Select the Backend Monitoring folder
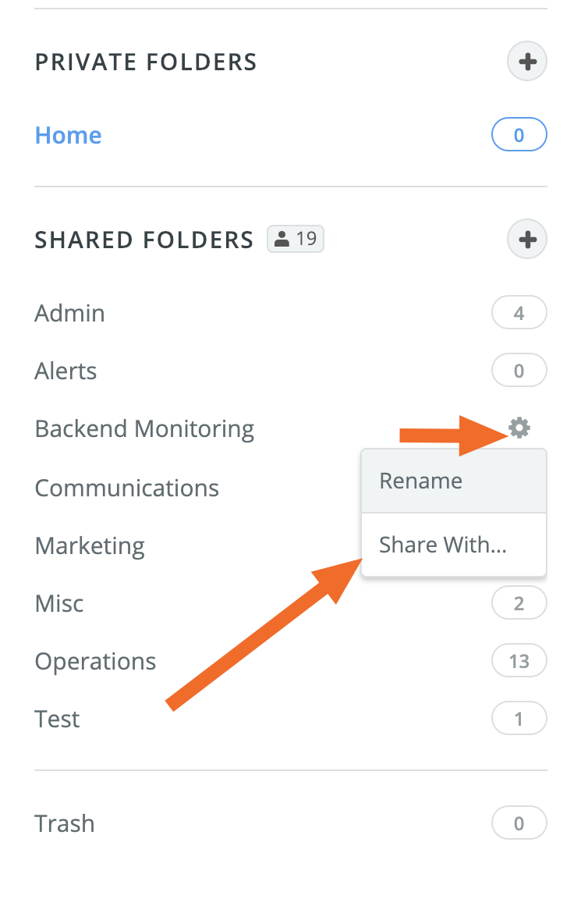This screenshot has width=588, height=899. tap(145, 429)
